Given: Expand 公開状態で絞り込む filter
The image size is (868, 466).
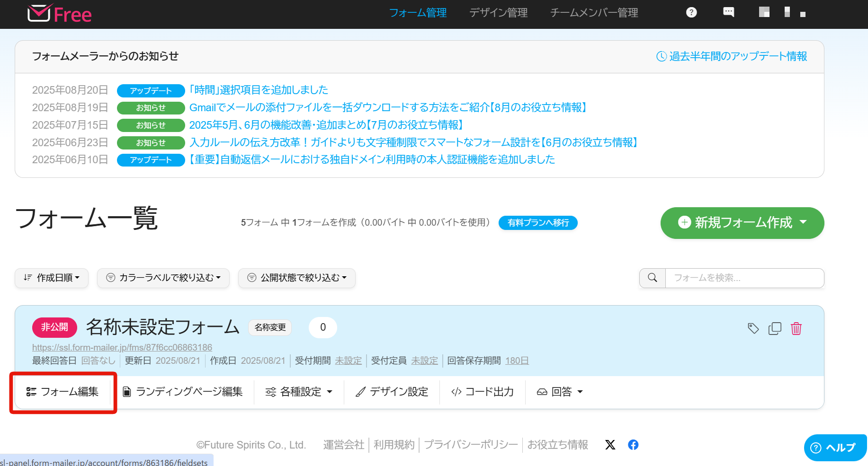Looking at the screenshot, I should coord(297,278).
